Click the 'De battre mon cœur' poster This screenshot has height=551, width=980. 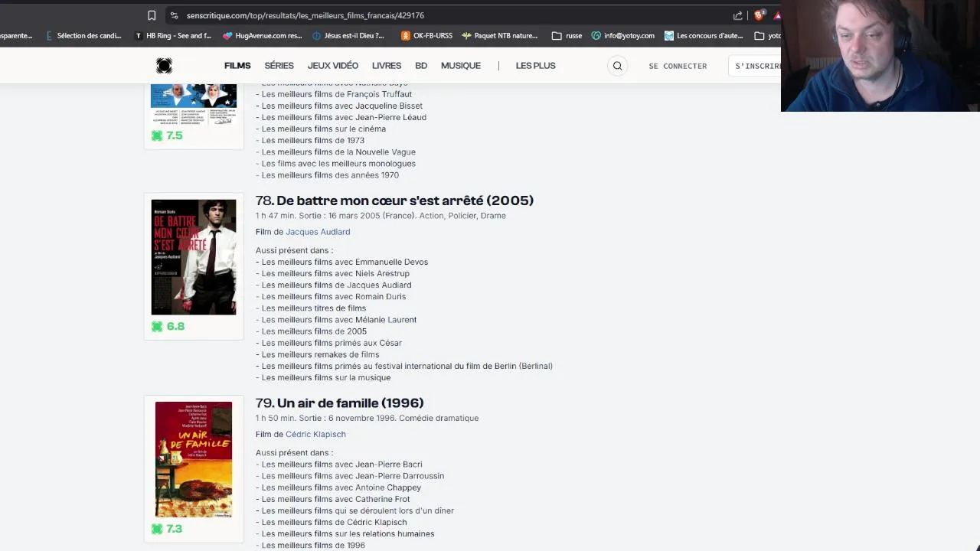point(194,257)
